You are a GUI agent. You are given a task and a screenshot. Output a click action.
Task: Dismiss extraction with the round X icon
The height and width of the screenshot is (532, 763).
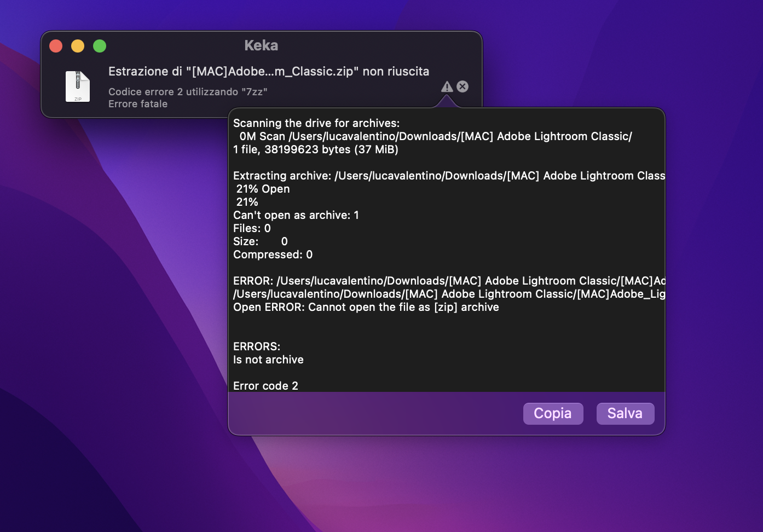click(x=463, y=86)
